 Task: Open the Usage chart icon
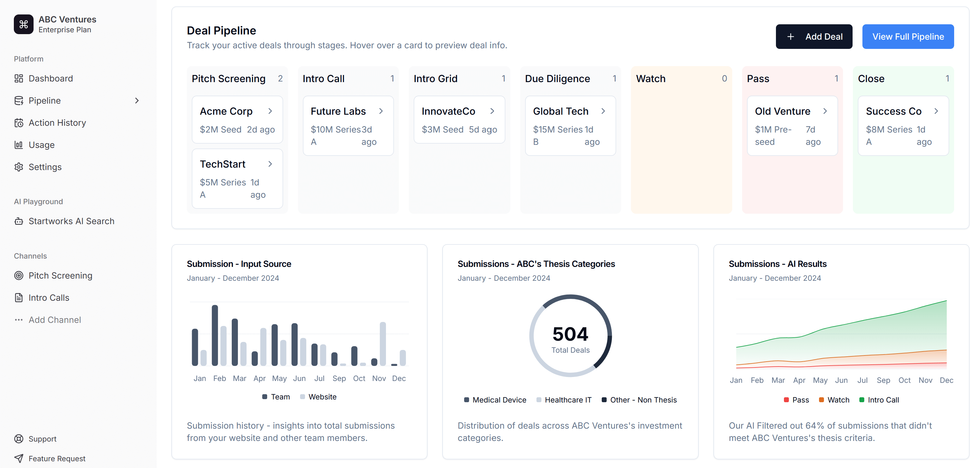point(19,145)
